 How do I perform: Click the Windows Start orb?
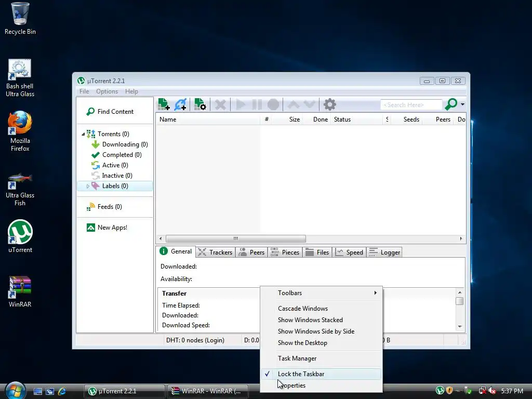click(15, 391)
